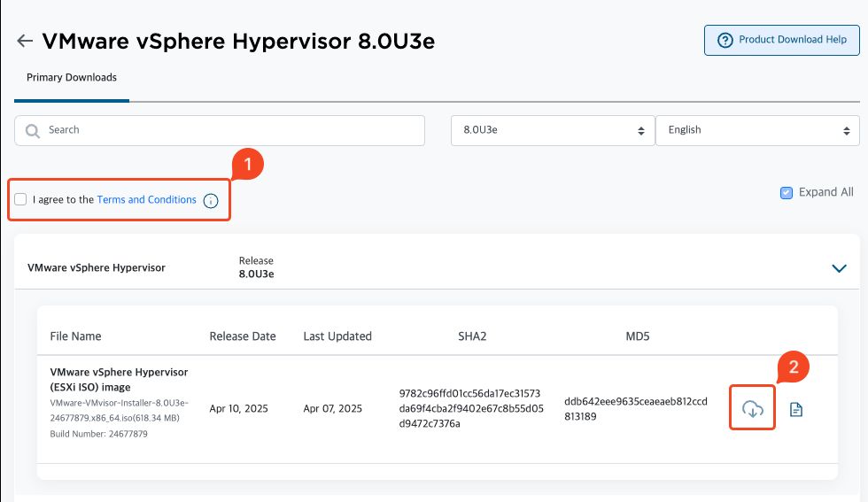Click the File Name column header

(x=76, y=336)
